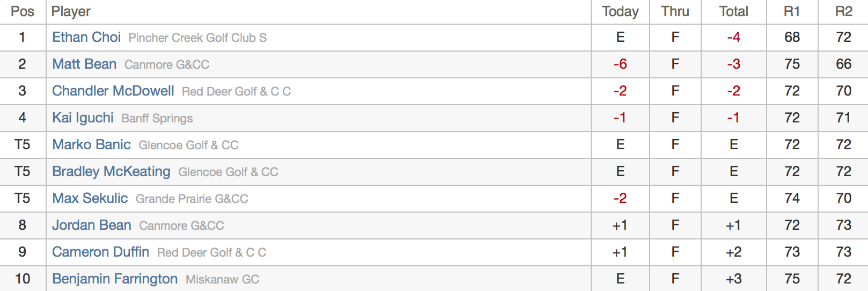This screenshot has height=291, width=868.
Task: Click Matt Bean's R2 score of 66
Action: point(843,64)
